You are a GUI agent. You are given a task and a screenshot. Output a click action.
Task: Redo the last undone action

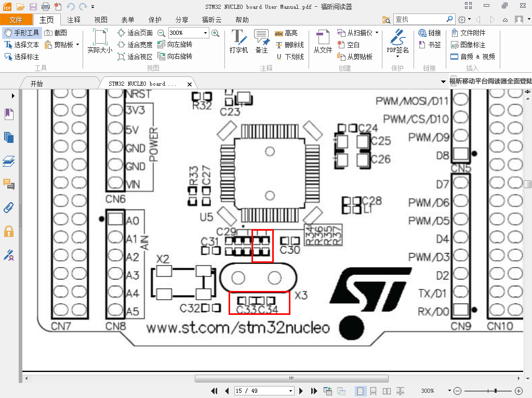[x=83, y=6]
